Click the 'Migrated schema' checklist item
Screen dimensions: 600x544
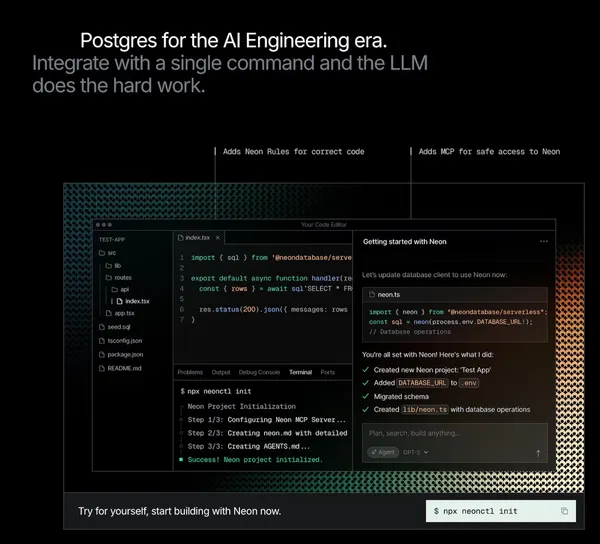pyautogui.click(x=396, y=396)
